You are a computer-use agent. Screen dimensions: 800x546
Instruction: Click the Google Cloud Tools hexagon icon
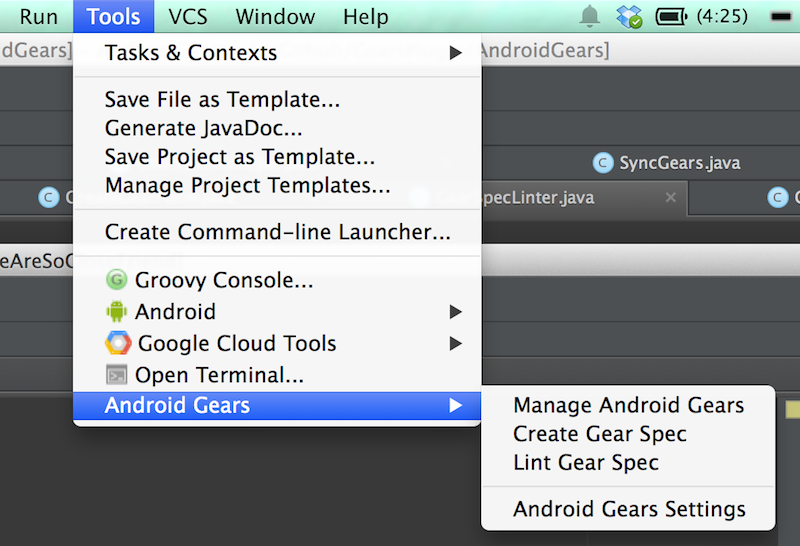[118, 343]
